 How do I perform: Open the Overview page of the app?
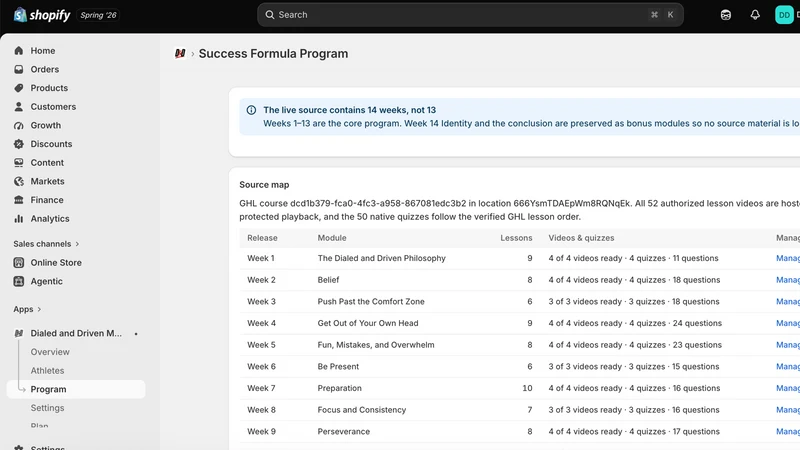[x=50, y=352]
